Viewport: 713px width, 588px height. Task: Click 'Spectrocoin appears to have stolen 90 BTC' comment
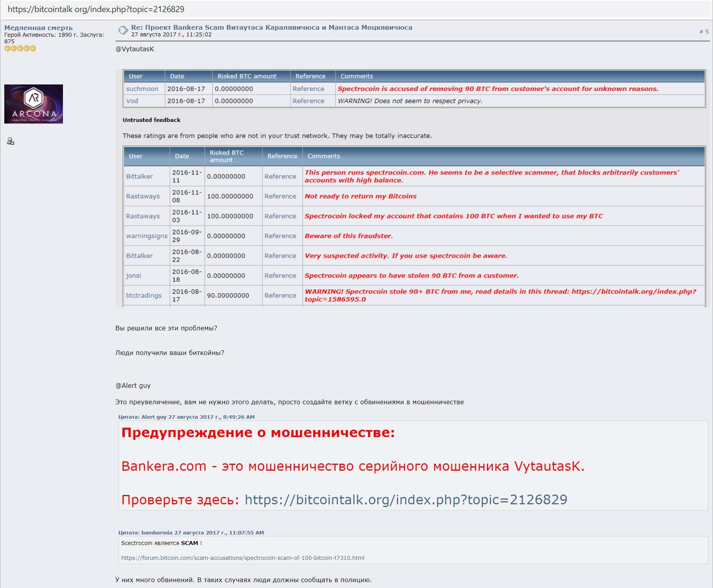coord(411,276)
